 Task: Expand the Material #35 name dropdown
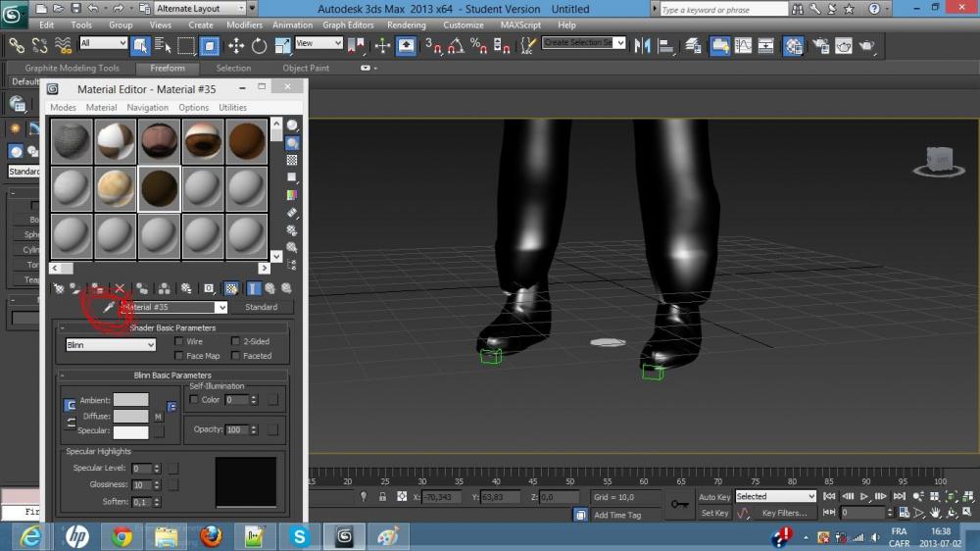pos(221,308)
